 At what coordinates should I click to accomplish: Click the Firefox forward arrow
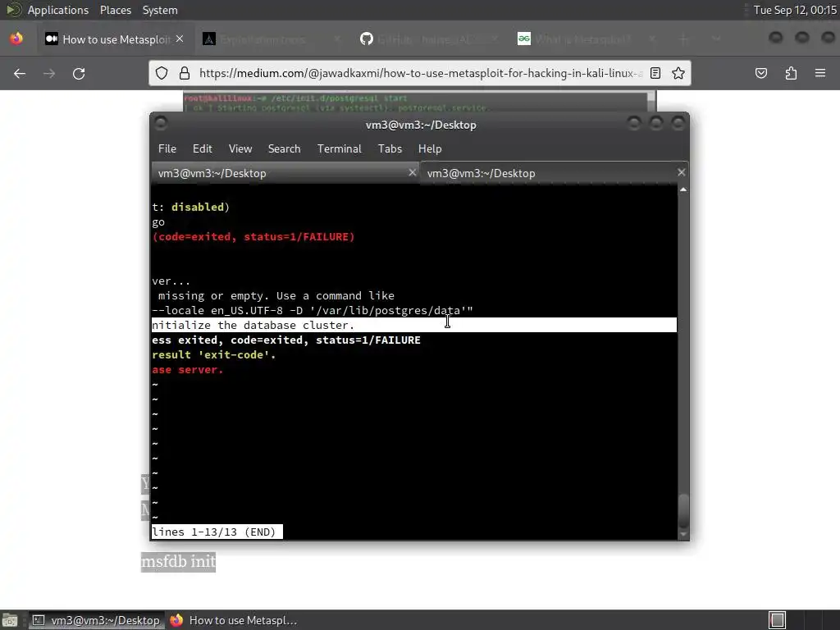pos(49,73)
